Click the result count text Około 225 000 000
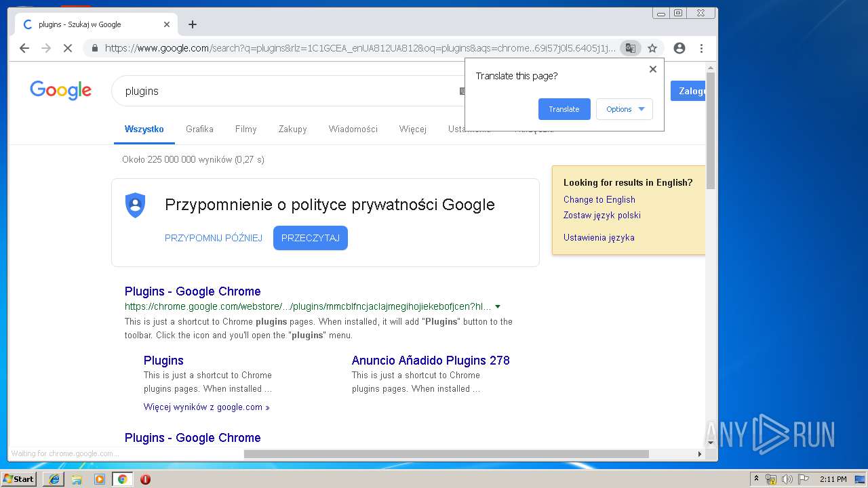 [193, 160]
